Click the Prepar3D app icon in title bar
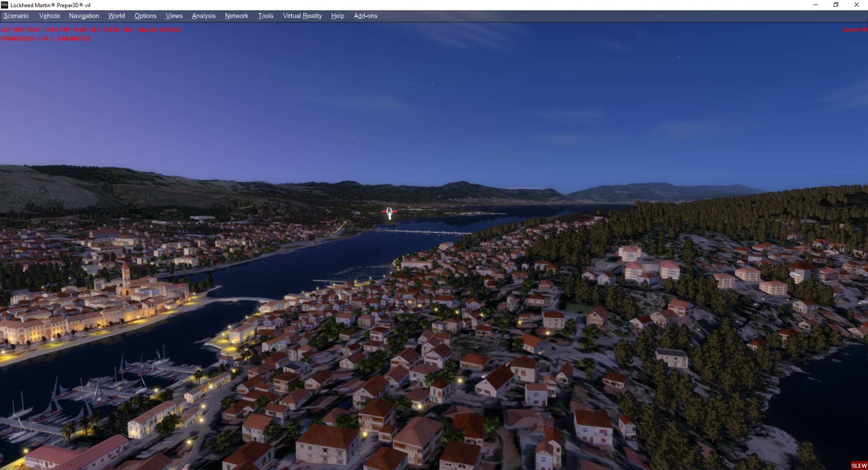The height and width of the screenshot is (470, 868). pyautogui.click(x=5, y=5)
